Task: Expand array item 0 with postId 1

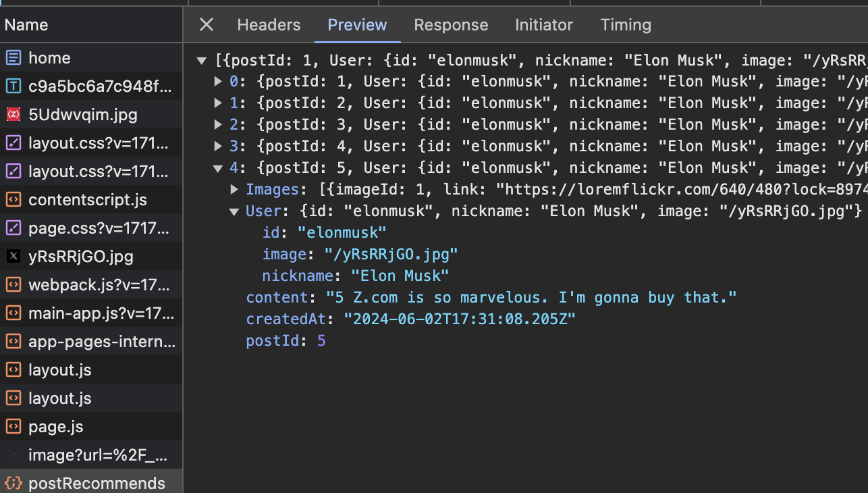Action: click(x=218, y=82)
